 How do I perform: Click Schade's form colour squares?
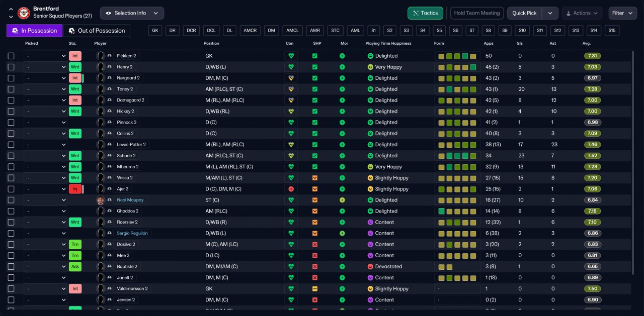457,156
